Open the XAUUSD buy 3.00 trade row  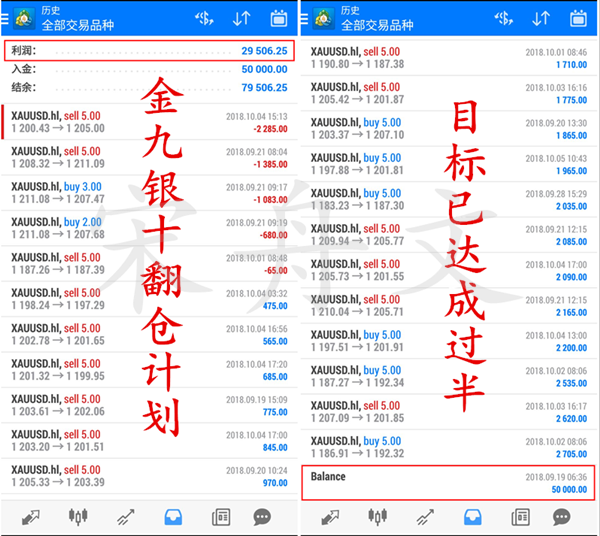coord(150,193)
